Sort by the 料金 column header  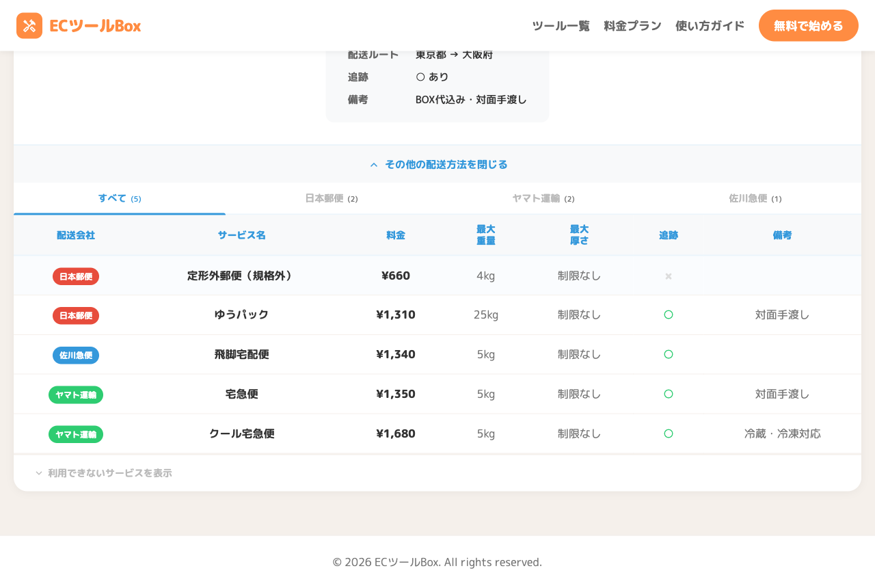click(x=396, y=235)
